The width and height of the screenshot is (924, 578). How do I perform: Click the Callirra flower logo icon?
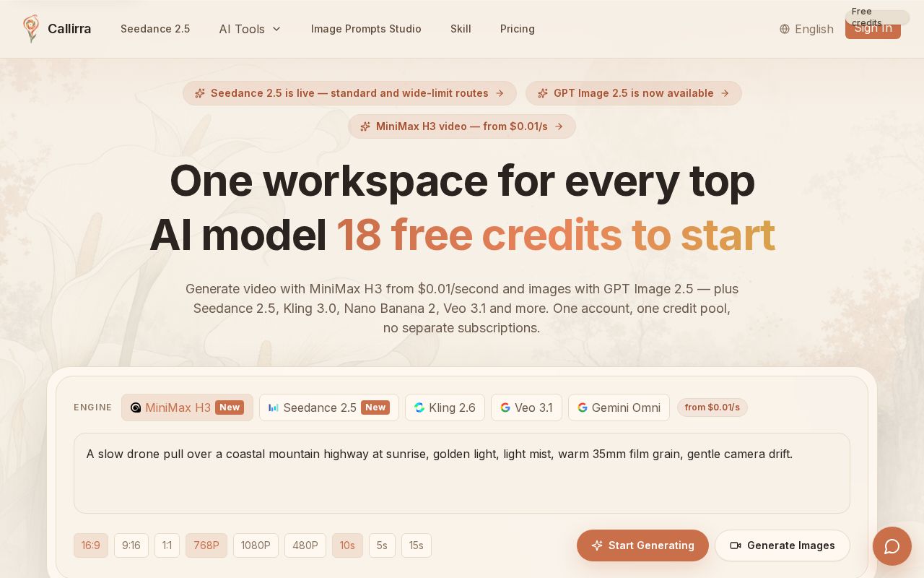(x=31, y=29)
